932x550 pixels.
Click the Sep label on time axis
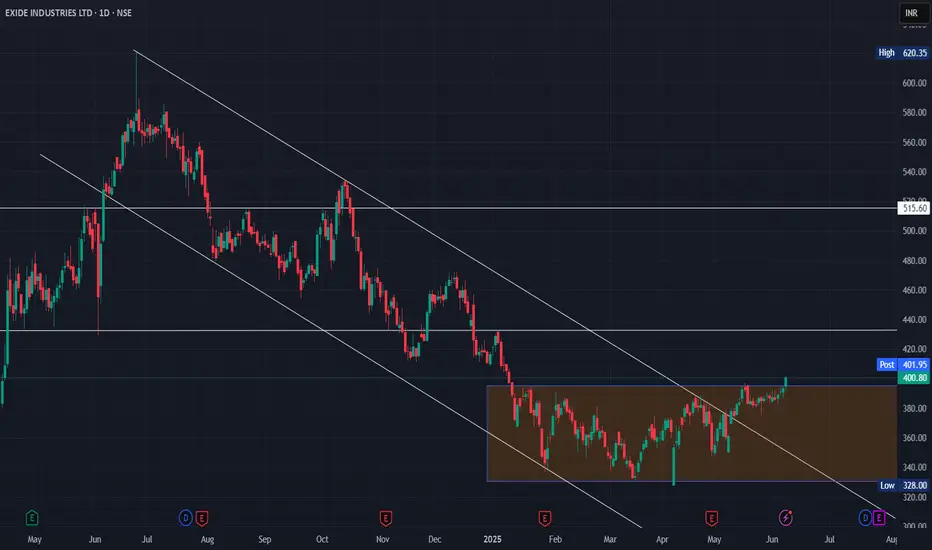pyautogui.click(x=265, y=539)
